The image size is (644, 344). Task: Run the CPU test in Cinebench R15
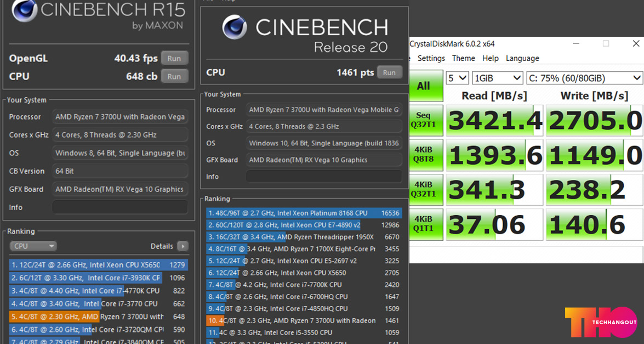(174, 76)
